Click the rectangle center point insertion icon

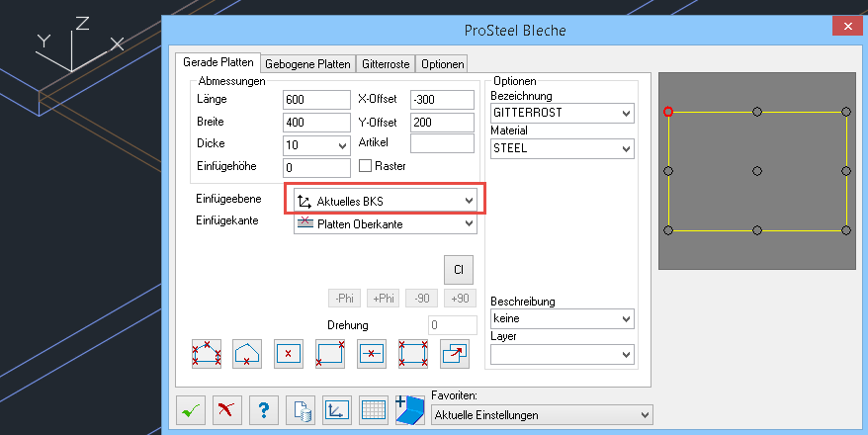[289, 354]
